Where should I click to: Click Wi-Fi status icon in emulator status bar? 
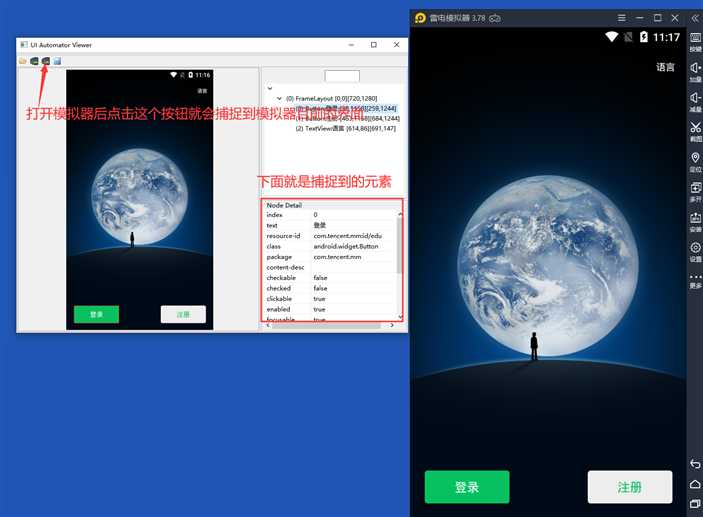(612, 37)
